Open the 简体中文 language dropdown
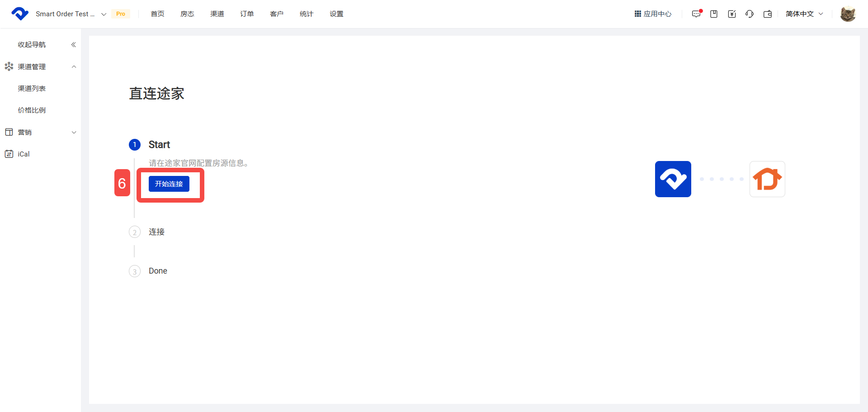The width and height of the screenshot is (868, 412). click(804, 14)
